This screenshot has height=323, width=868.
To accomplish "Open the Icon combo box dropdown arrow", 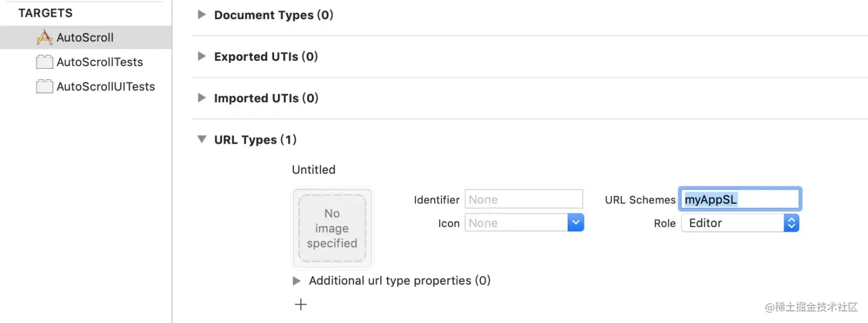I will click(575, 223).
